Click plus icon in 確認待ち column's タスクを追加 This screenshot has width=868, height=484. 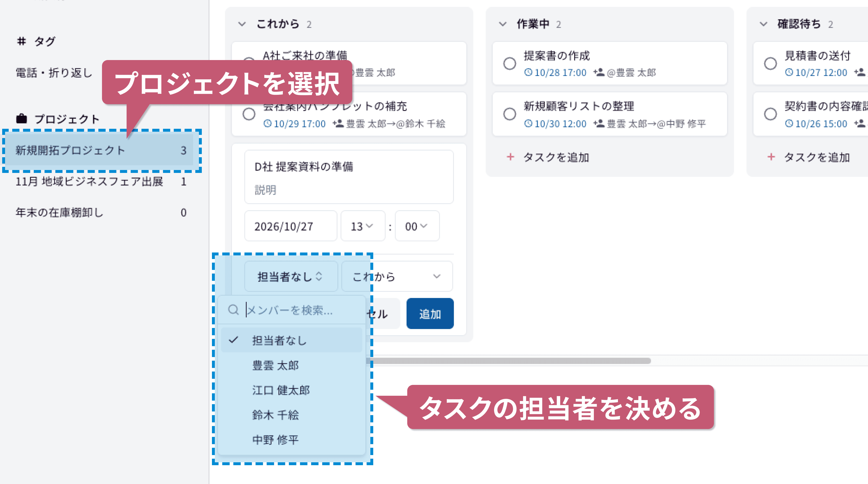tap(771, 157)
